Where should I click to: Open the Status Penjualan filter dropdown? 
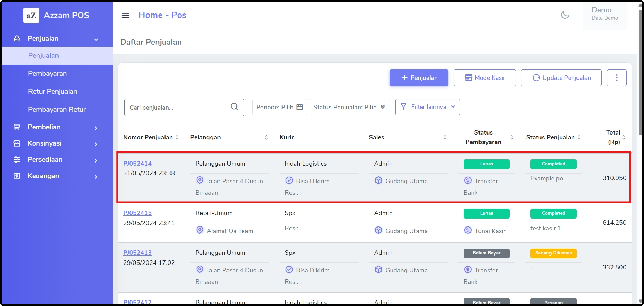tap(349, 107)
